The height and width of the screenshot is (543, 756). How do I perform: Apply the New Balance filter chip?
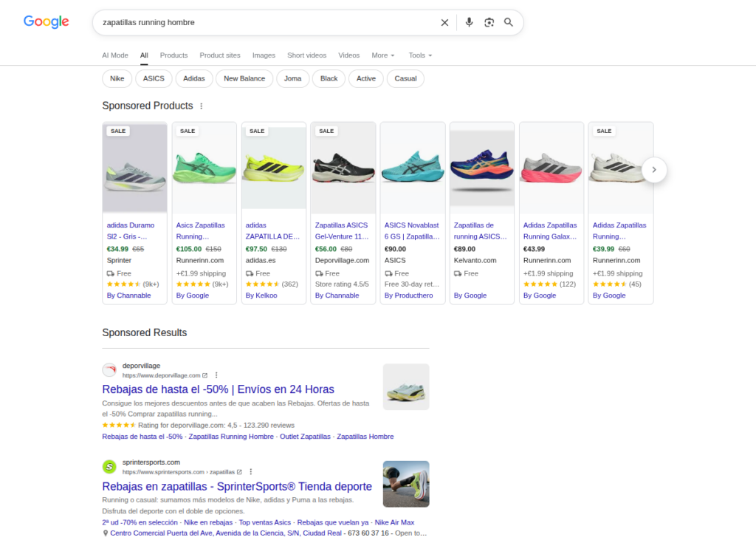[x=244, y=78]
